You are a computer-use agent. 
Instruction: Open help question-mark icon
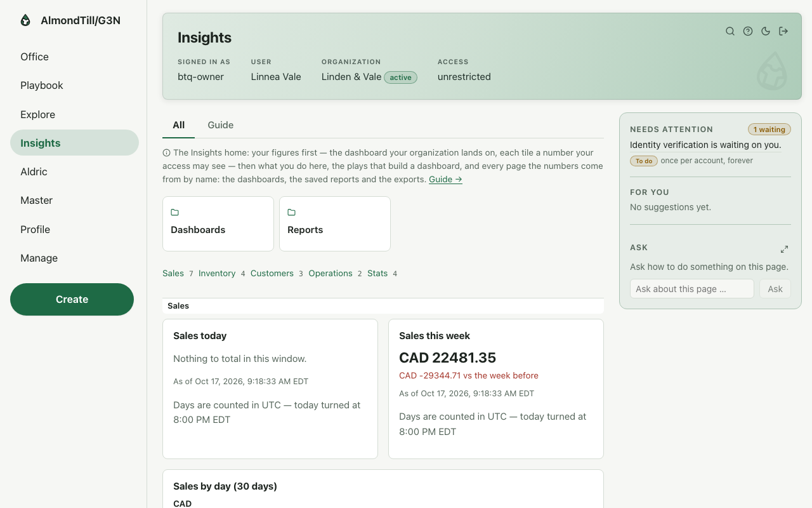pyautogui.click(x=748, y=31)
